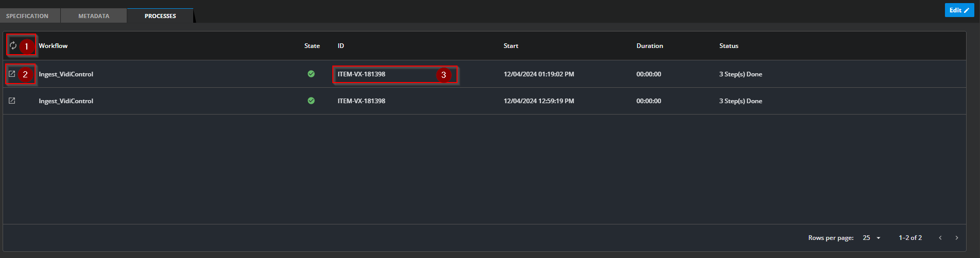Viewport: 980px width, 258px height.
Task: Go to the next page arrow
Action: 957,238
